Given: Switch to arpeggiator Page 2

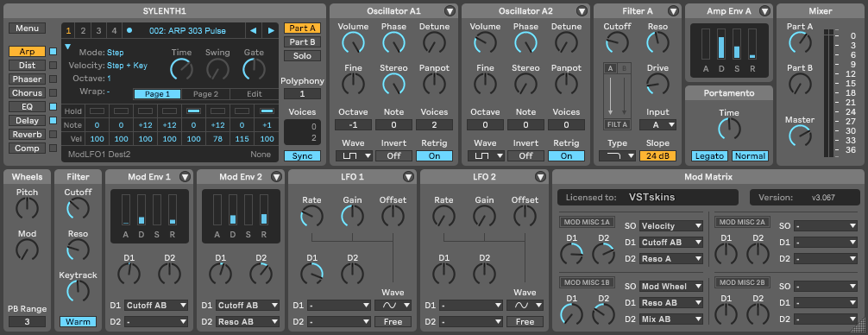Looking at the screenshot, I should (205, 94).
